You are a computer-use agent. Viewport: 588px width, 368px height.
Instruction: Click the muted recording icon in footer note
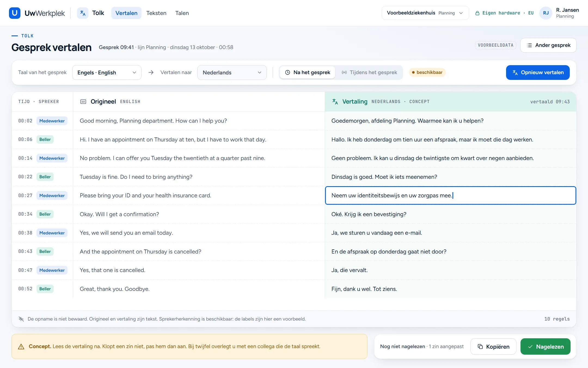tap(21, 319)
